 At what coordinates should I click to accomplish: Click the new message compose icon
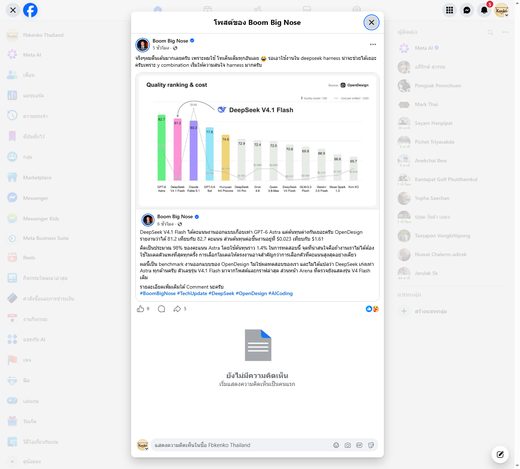click(x=500, y=454)
